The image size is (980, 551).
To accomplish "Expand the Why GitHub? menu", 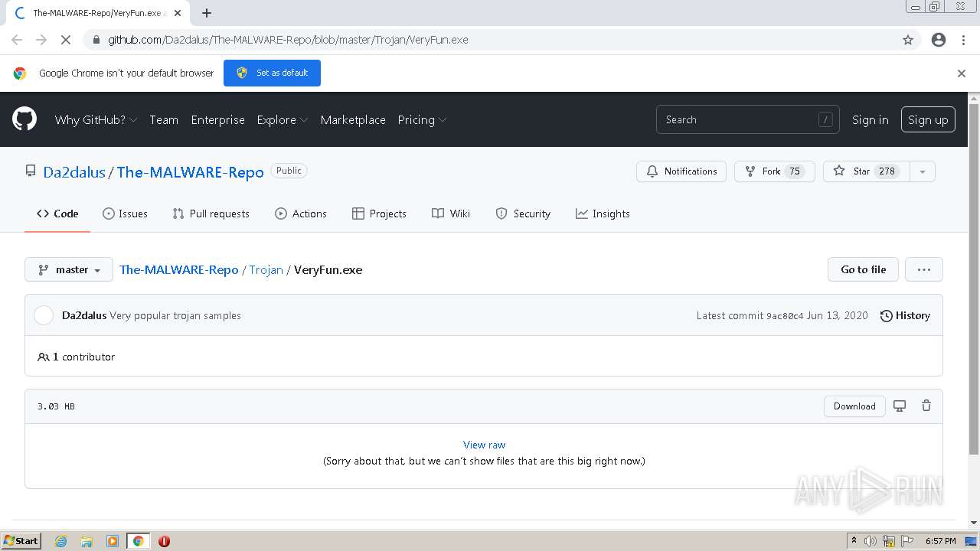I will [x=96, y=120].
